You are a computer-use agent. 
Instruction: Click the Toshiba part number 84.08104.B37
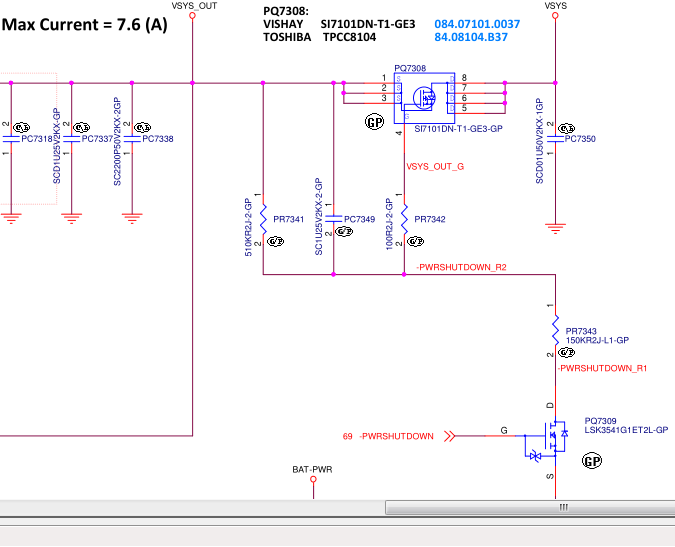pos(471,36)
